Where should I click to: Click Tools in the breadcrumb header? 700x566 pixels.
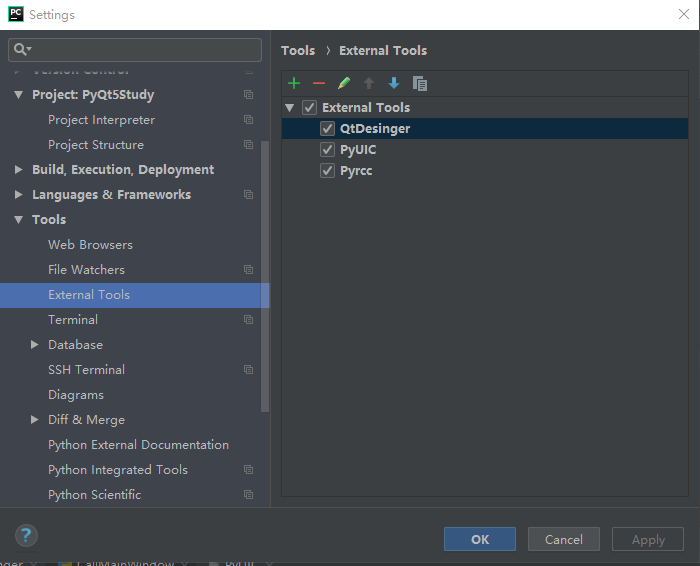298,50
